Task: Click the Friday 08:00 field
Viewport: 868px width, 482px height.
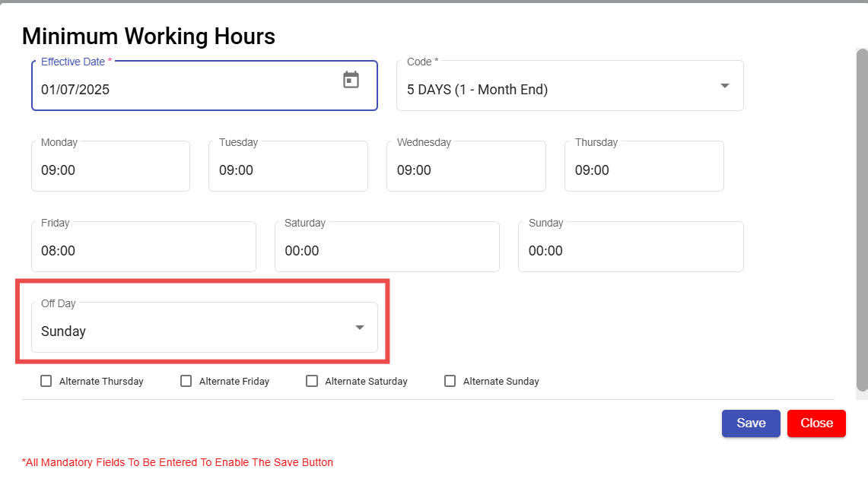Action: pos(143,251)
